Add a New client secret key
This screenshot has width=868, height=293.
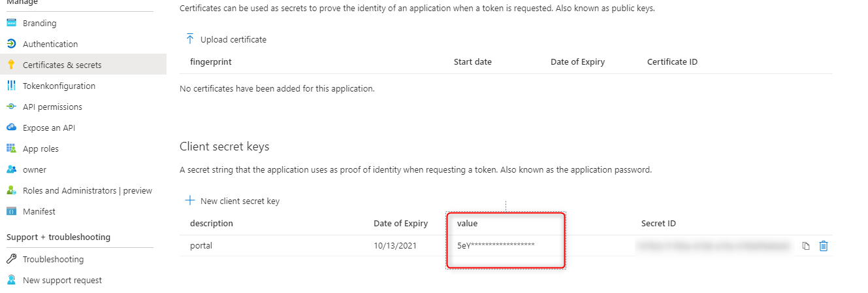click(233, 201)
